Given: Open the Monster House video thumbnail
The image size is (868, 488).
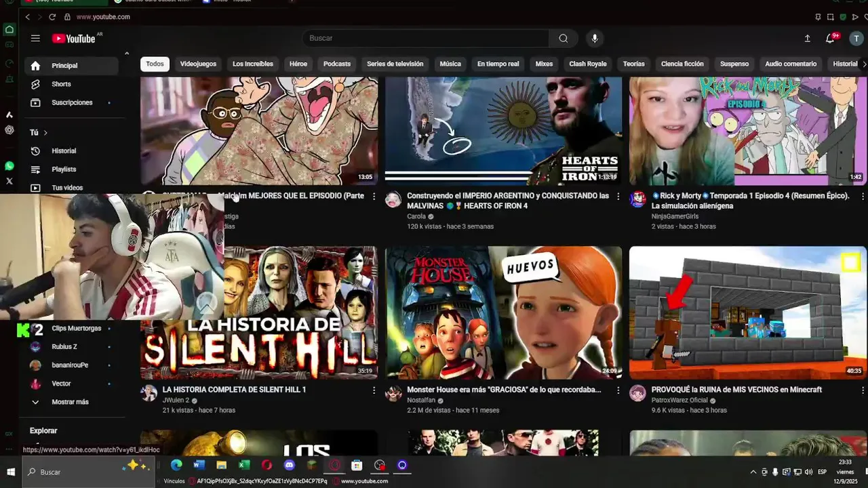Looking at the screenshot, I should 503,312.
